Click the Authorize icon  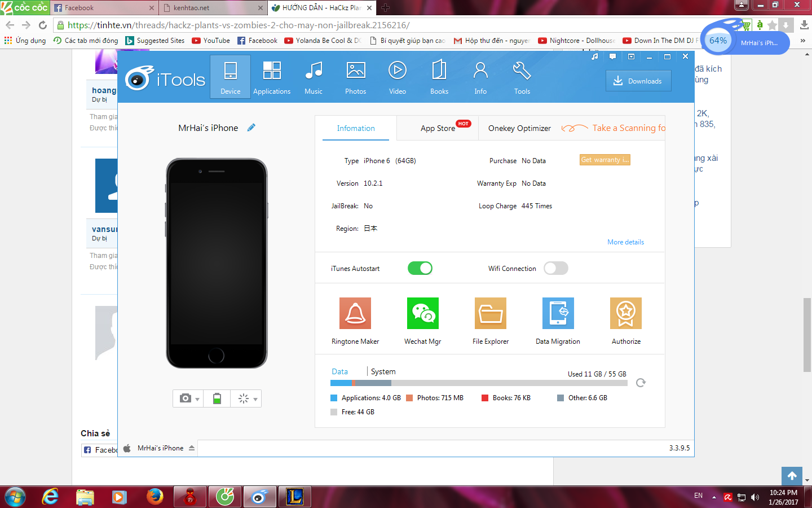625,314
